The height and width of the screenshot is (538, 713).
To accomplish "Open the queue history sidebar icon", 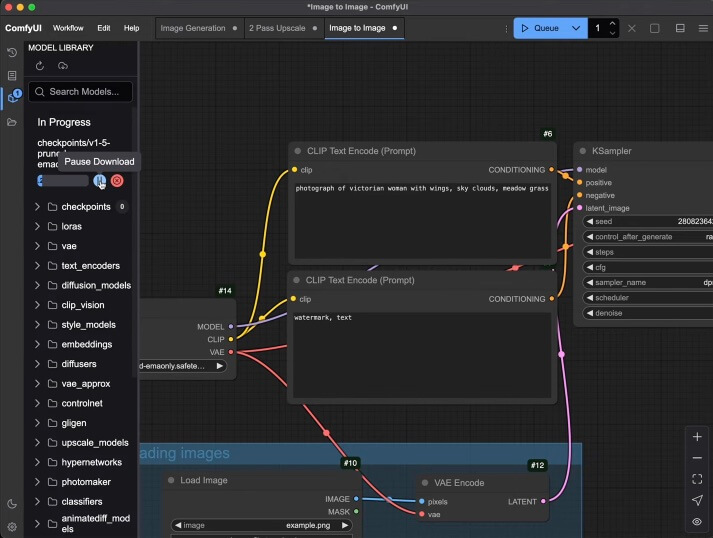I will (12, 52).
